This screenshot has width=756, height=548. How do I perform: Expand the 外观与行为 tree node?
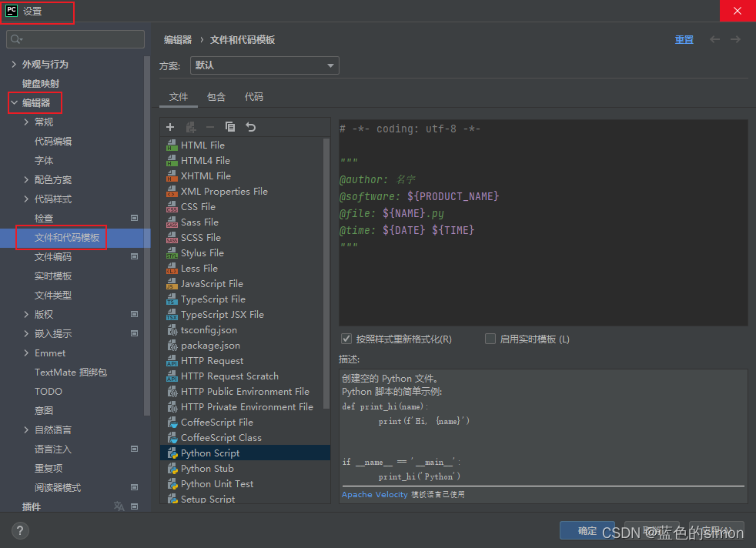tap(14, 64)
